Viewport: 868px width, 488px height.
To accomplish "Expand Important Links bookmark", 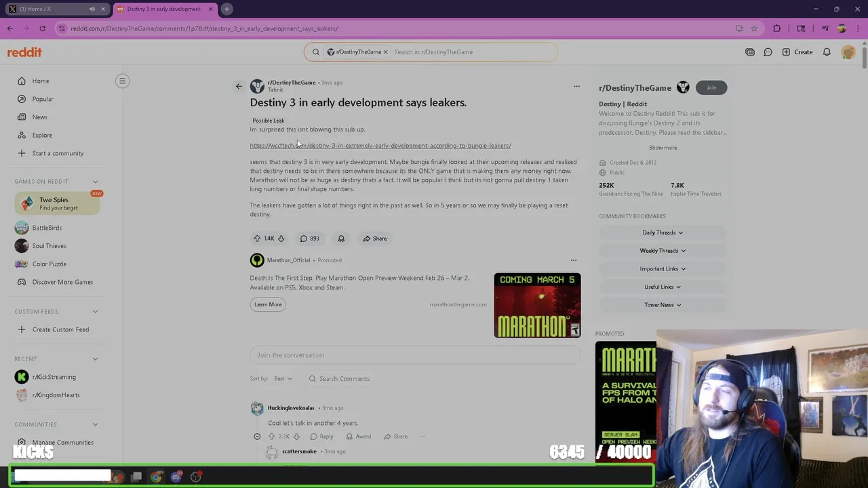I will tap(663, 269).
